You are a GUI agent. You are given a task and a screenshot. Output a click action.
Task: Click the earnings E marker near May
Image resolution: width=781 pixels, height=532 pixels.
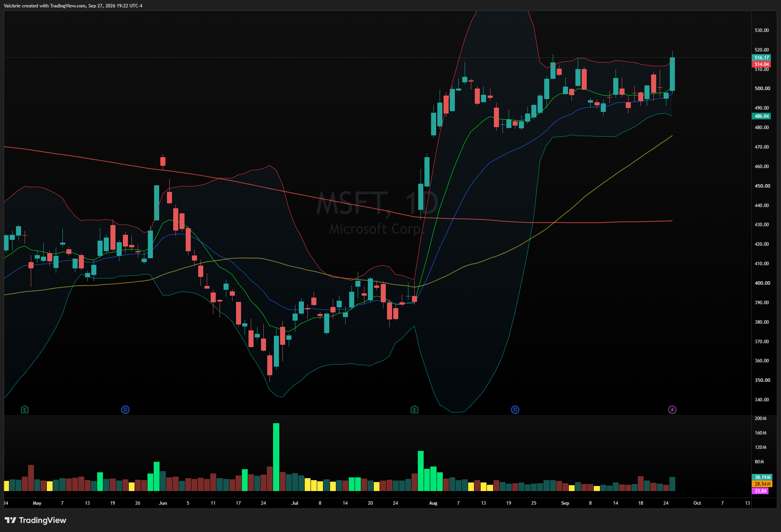[x=25, y=410]
